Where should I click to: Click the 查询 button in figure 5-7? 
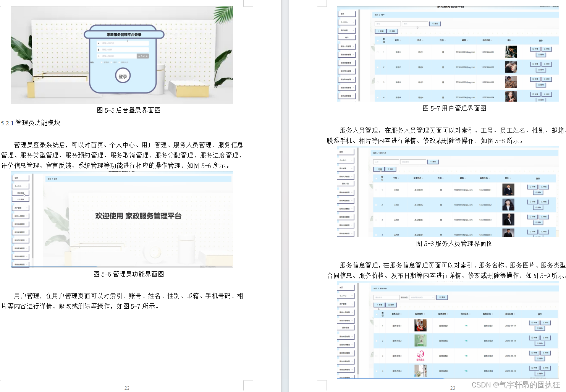click(x=435, y=24)
